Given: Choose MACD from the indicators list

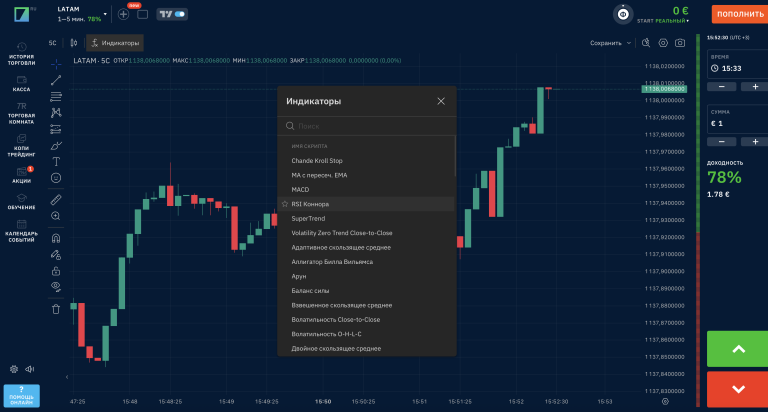Looking at the screenshot, I should point(301,189).
